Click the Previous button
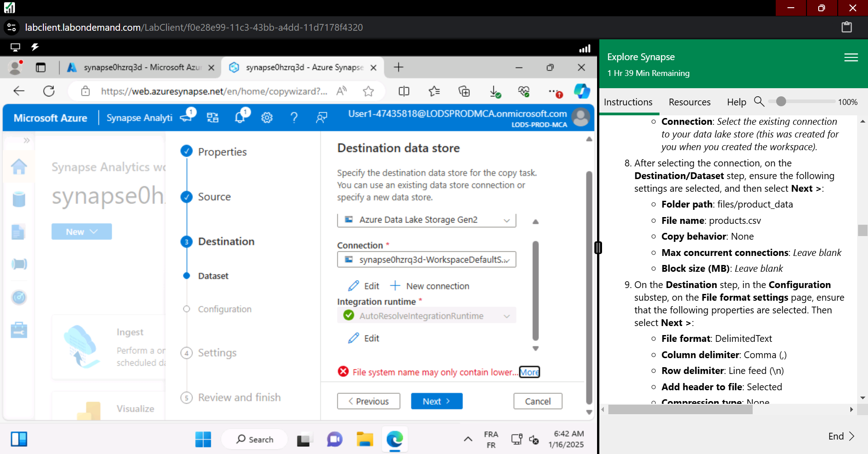Image resolution: width=868 pixels, height=454 pixels. [369, 401]
